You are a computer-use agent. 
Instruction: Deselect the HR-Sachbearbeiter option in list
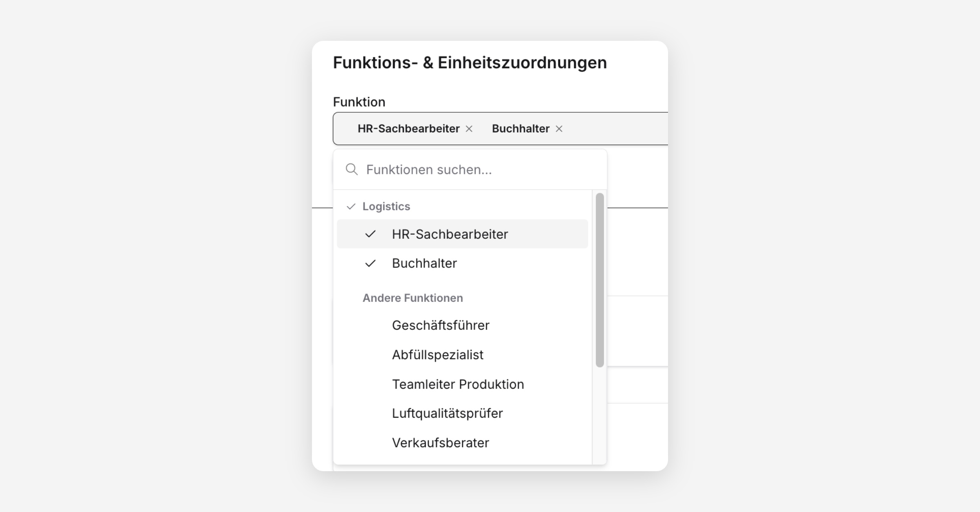[x=462, y=234]
